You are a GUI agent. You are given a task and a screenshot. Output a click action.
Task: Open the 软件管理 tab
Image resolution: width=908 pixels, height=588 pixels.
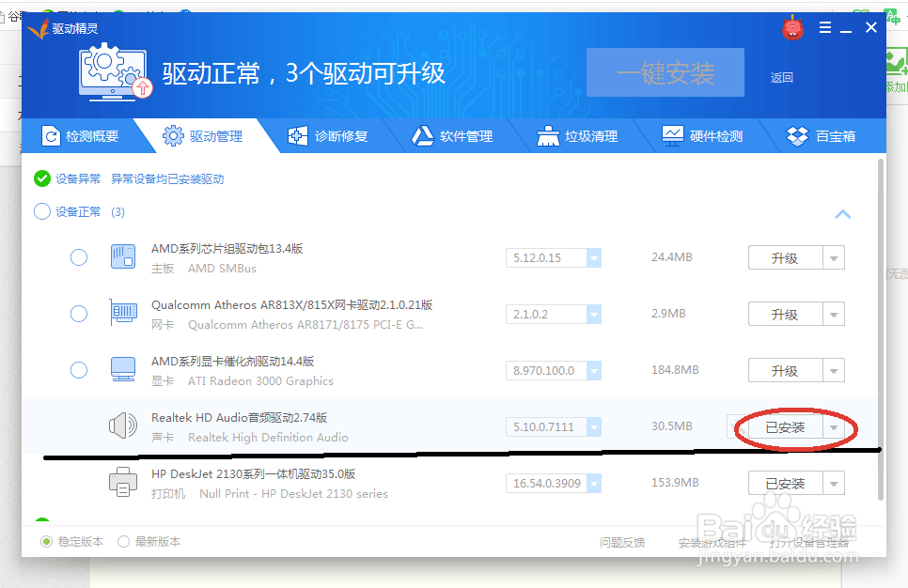[x=453, y=136]
